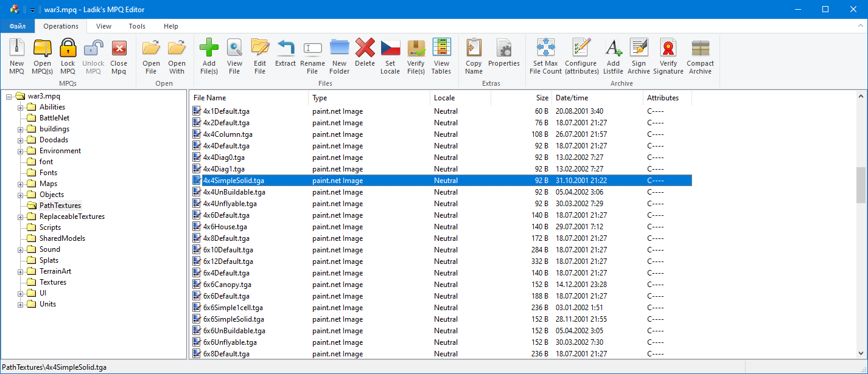This screenshot has width=868, height=374.
Task: Select file 4x1Default.tga
Action: pos(226,111)
